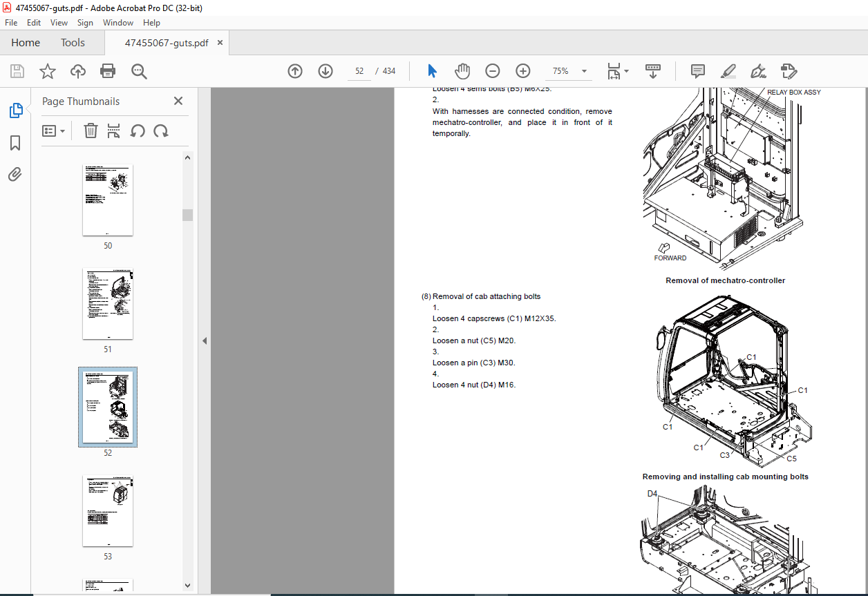868x596 pixels.
Task: Click 'Loosen 4 capscrews (C1) M12X35.' text
Action: 494,318
